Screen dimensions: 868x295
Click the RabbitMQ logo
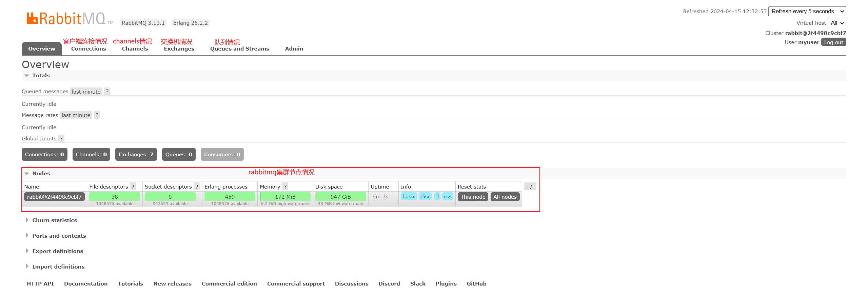point(70,19)
